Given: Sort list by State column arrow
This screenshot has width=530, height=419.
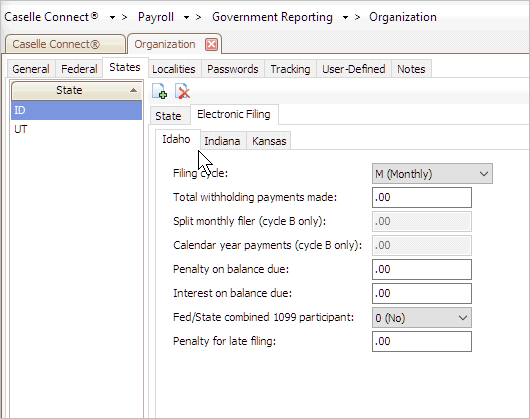Looking at the screenshot, I should pos(134,90).
